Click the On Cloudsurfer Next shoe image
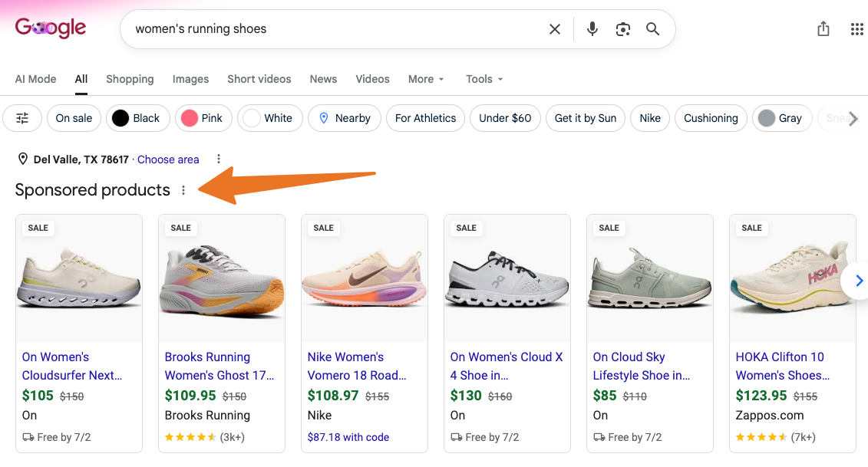Image resolution: width=868 pixels, height=467 pixels. click(x=79, y=278)
